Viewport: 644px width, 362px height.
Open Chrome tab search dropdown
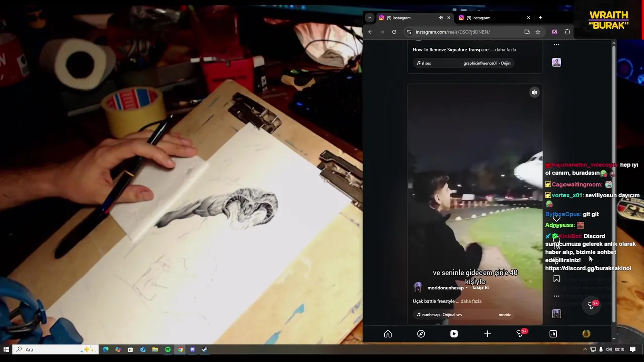369,18
